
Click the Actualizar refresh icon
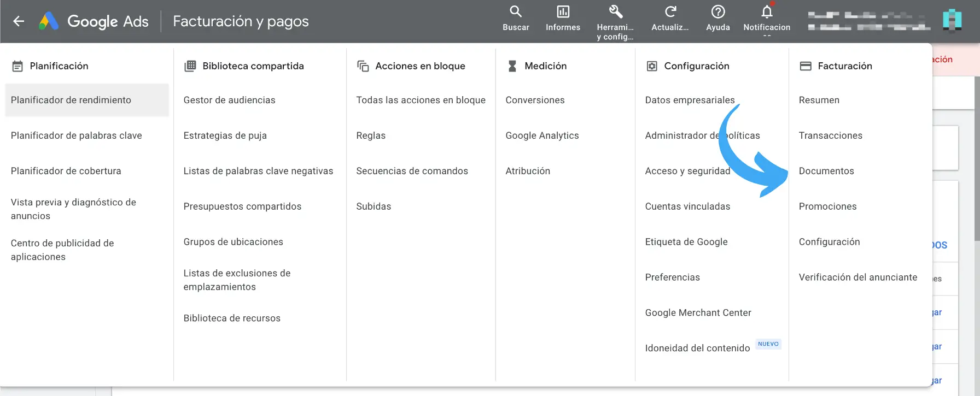point(670,11)
